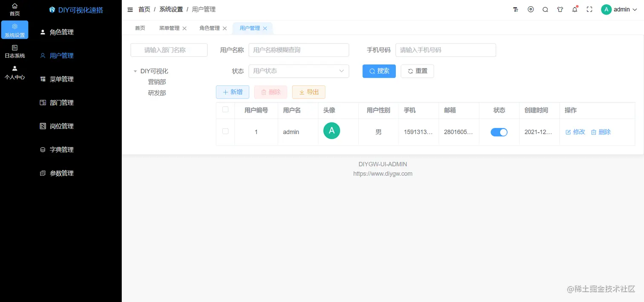Open font size settings icon
This screenshot has height=302, width=644.
pos(516,9)
